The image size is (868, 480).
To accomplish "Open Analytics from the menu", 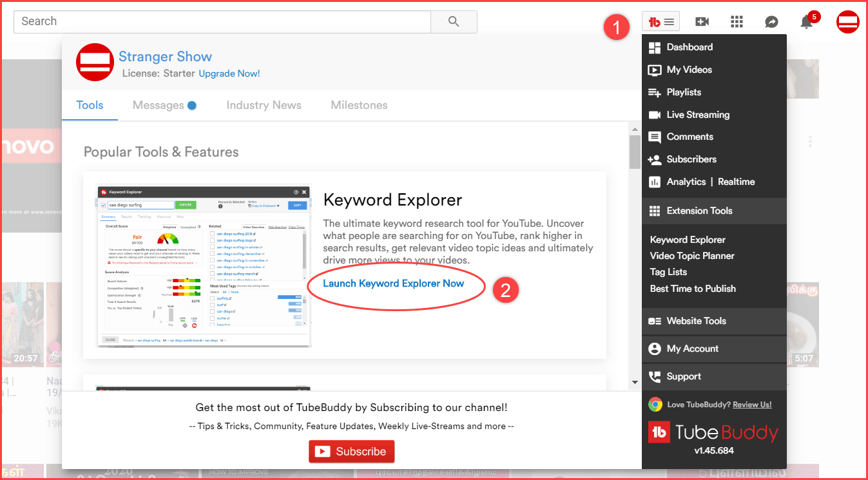I will click(x=686, y=182).
